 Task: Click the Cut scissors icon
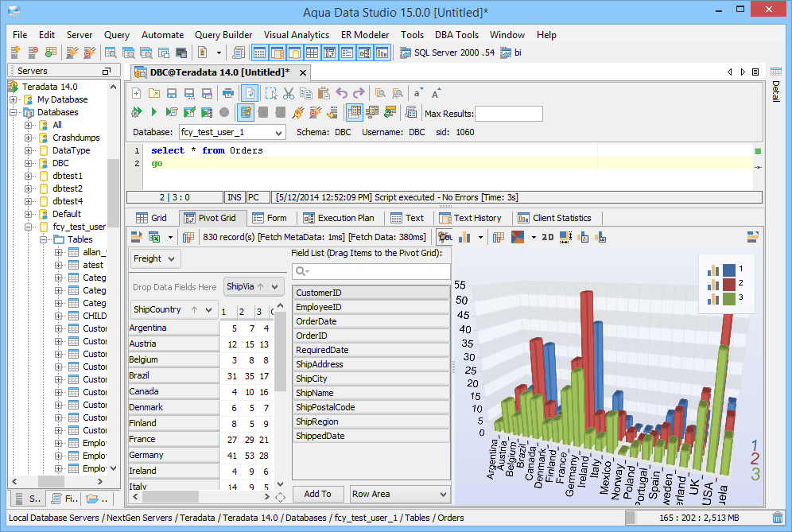(x=289, y=93)
